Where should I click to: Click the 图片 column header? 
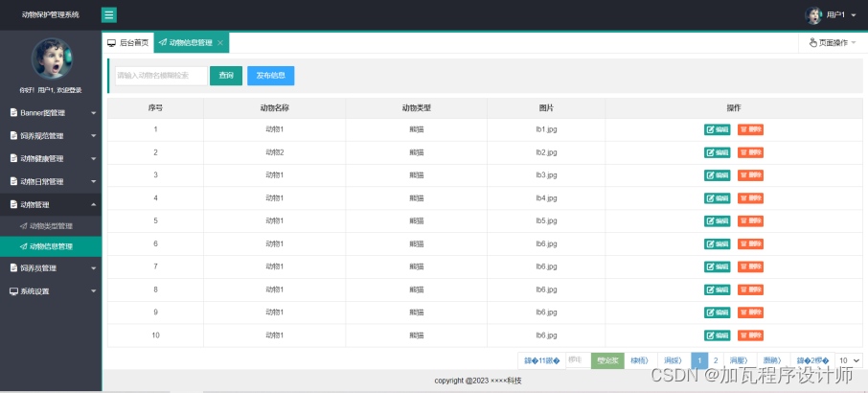[546, 108]
